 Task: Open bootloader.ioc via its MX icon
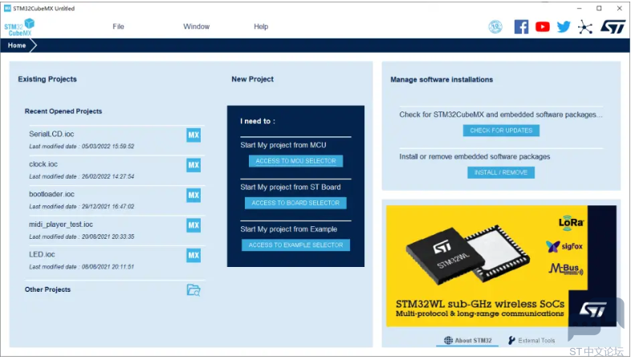pyautogui.click(x=193, y=196)
